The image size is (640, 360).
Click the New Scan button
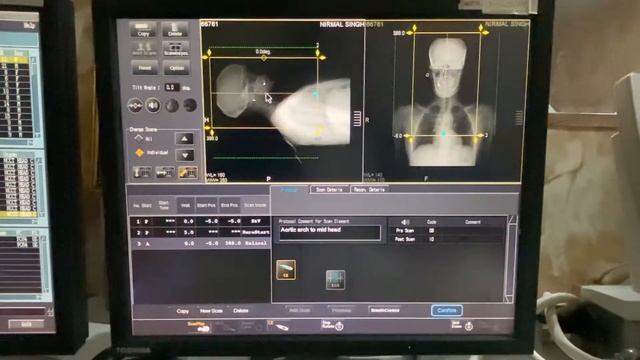point(211,311)
